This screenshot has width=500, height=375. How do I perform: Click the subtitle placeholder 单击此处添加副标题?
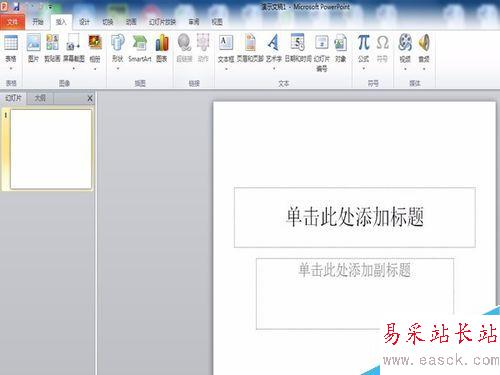355,293
